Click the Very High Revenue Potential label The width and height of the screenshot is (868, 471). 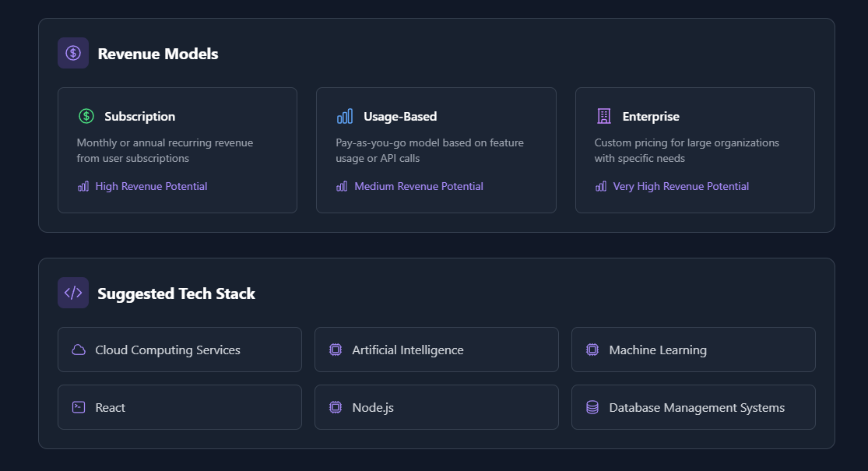coord(680,186)
